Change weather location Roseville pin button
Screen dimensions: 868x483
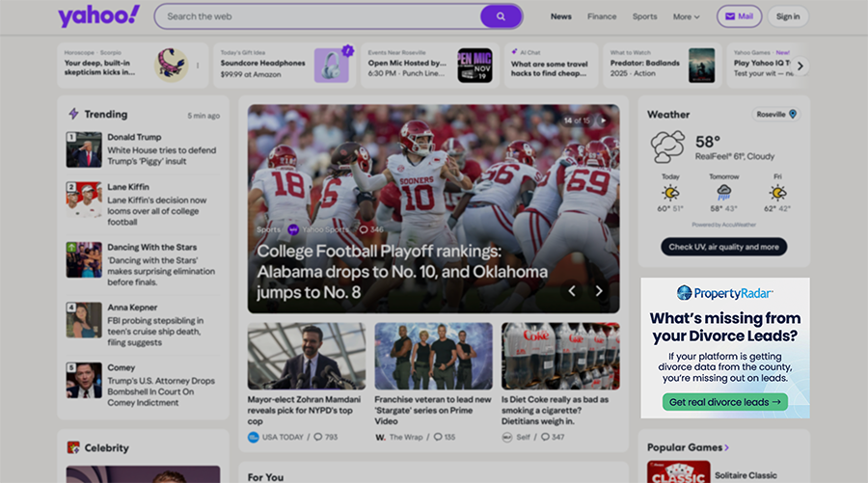pos(776,114)
